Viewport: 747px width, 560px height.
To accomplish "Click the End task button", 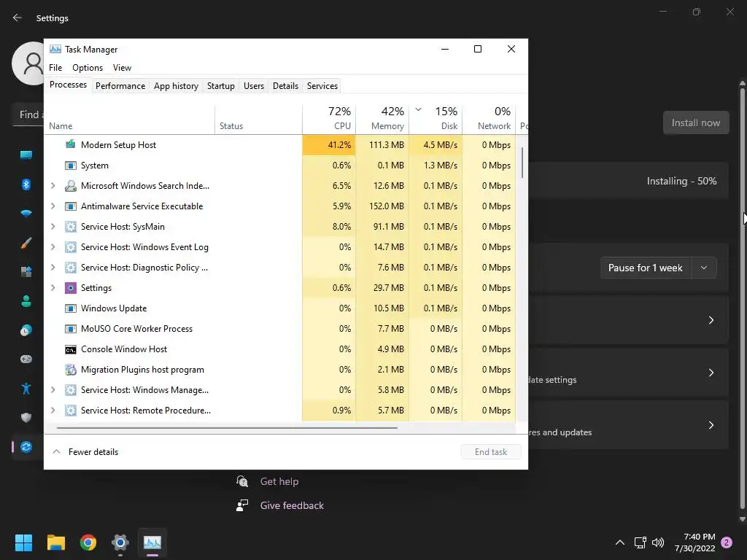I will [491, 452].
